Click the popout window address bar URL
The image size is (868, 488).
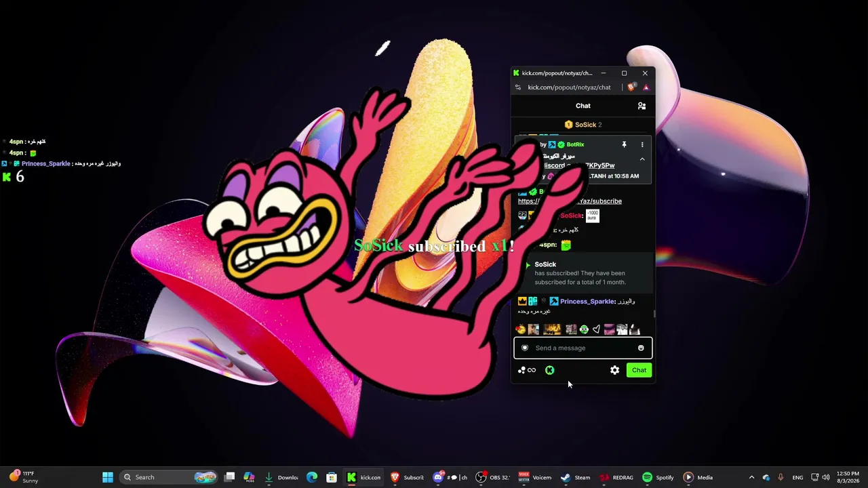click(x=569, y=87)
